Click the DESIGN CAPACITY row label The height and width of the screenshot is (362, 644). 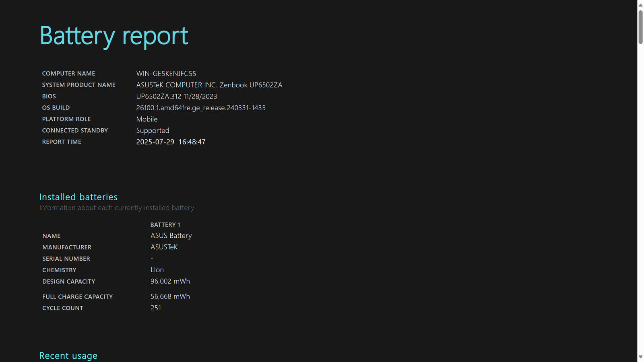coord(69,282)
